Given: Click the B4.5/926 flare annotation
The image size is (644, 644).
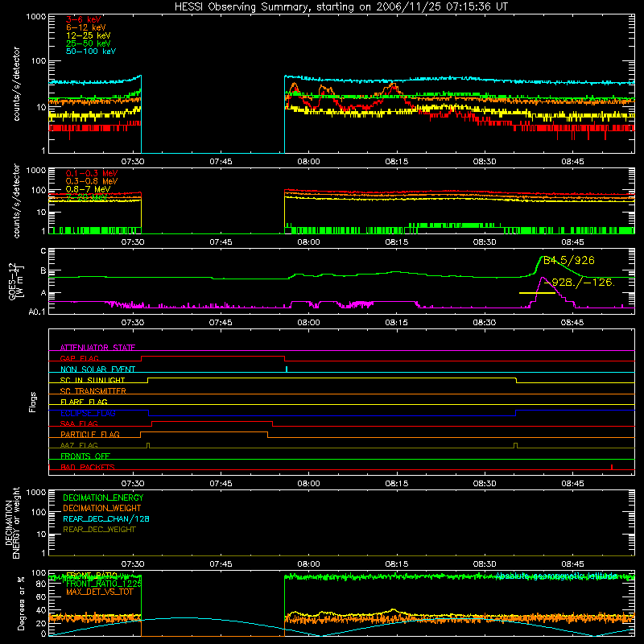Looking at the screenshot, I should [569, 260].
